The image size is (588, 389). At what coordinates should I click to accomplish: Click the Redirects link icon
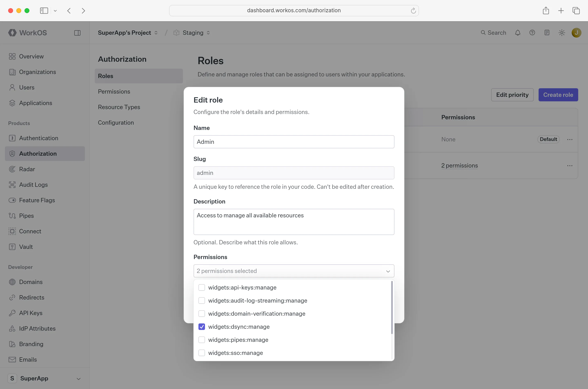pyautogui.click(x=12, y=297)
